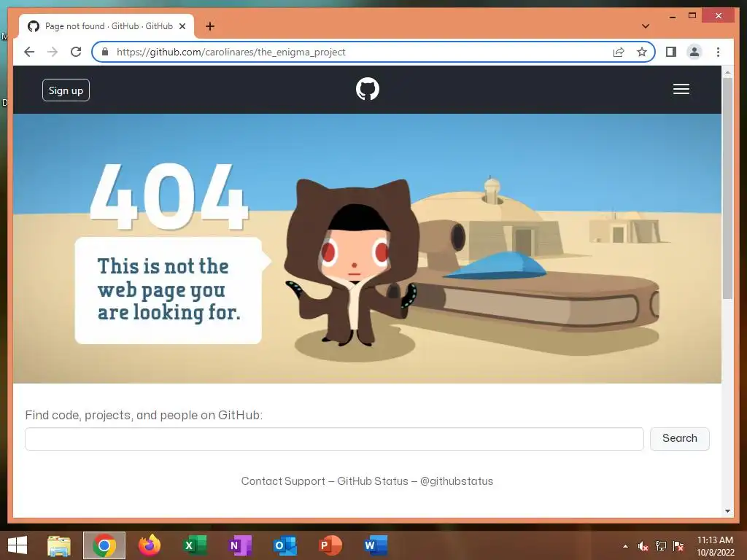747x560 pixels.
Task: Click the muted volume tray icon
Action: 643,546
